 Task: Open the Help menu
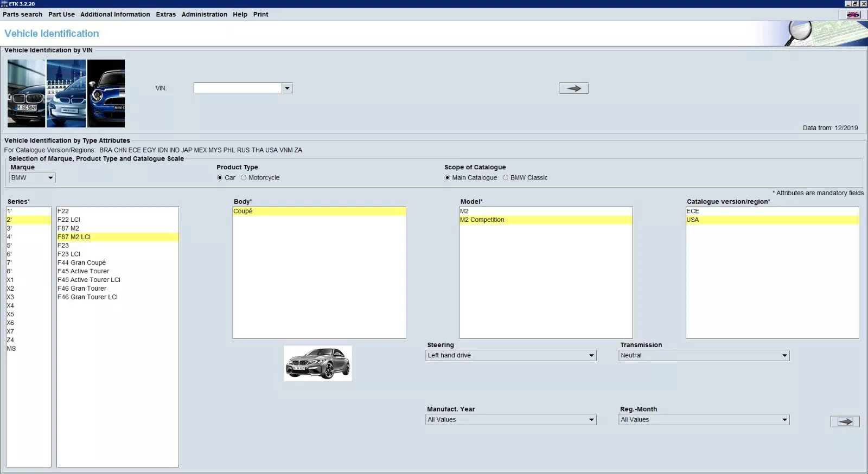click(x=240, y=15)
